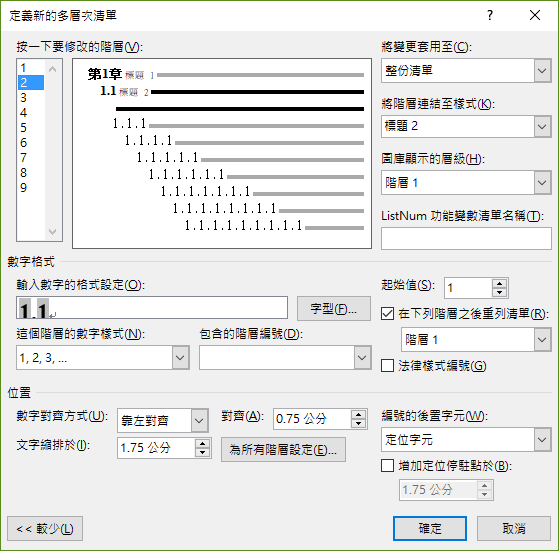Image resolution: width=559 pixels, height=551 pixels.
Task: Enable 法律樣式編號 checkbox
Action: coord(388,365)
